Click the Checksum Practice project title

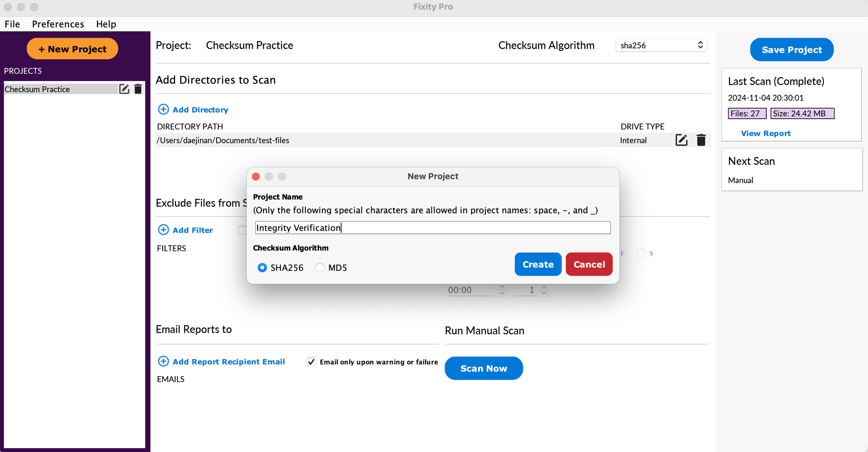tap(249, 45)
